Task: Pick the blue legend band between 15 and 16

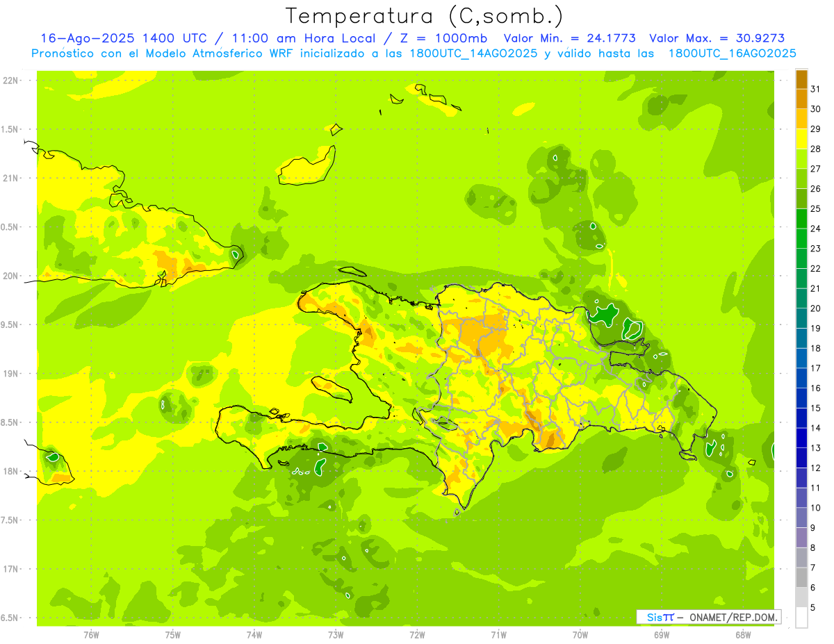Action: (x=801, y=398)
